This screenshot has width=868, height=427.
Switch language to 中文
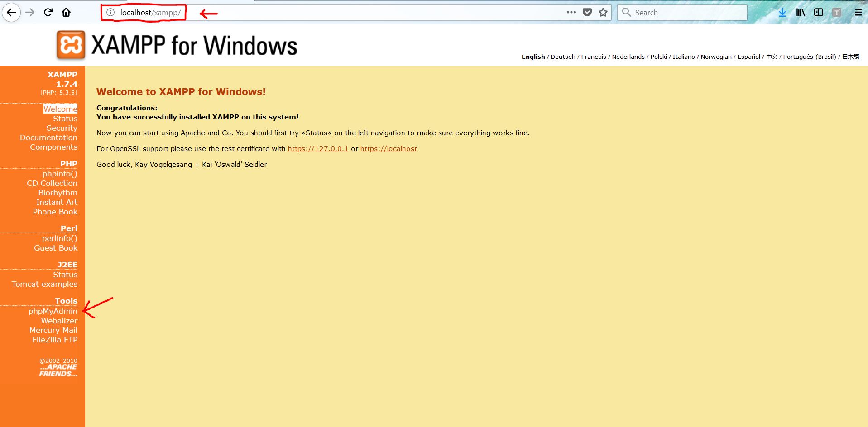pos(772,57)
